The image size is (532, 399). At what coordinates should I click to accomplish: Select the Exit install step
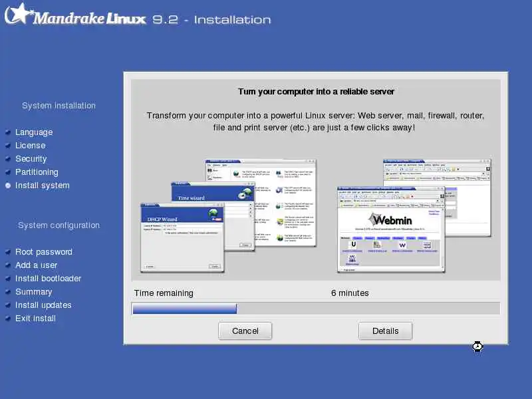[x=35, y=319]
